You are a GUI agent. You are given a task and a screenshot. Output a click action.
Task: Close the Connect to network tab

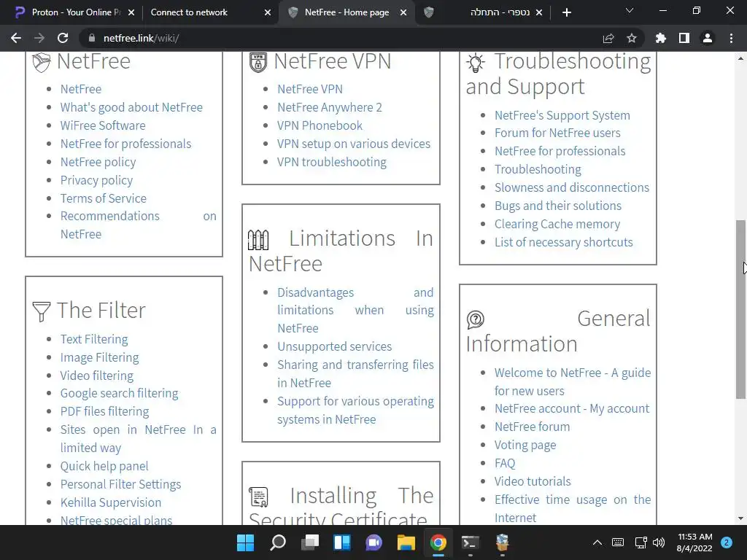[x=268, y=12]
